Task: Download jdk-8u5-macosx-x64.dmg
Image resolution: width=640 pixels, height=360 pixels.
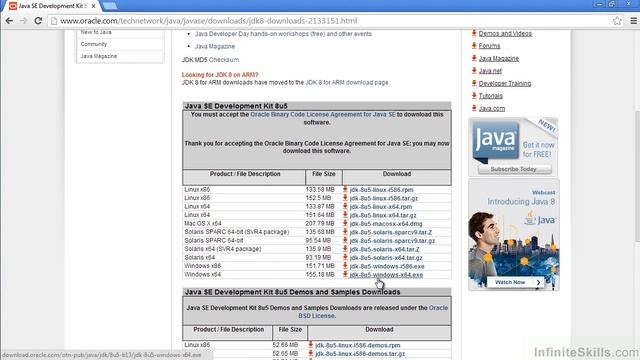Action: point(386,224)
